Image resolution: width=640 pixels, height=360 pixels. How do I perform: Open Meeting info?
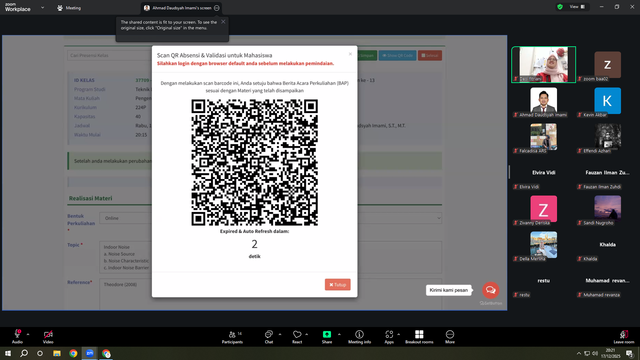(x=360, y=337)
